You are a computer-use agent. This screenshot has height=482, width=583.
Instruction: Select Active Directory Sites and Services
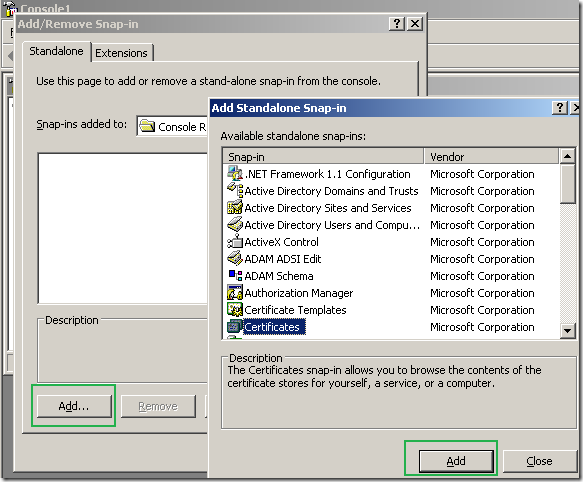(x=328, y=208)
